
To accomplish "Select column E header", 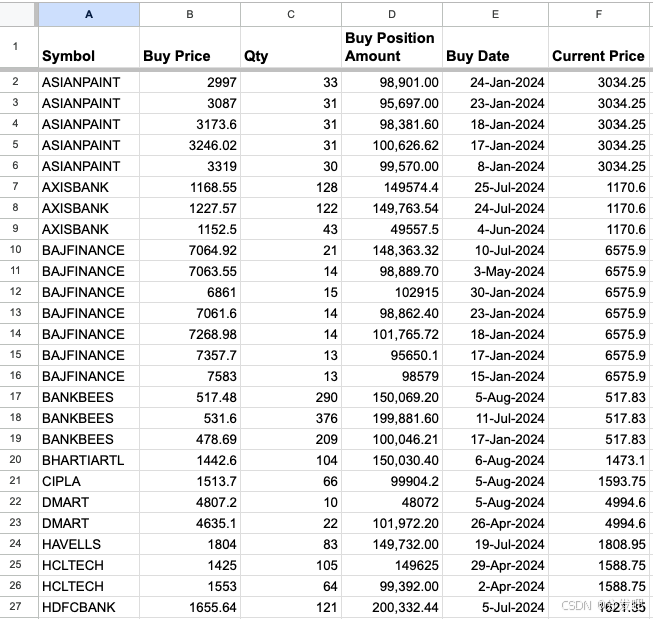I will [495, 15].
